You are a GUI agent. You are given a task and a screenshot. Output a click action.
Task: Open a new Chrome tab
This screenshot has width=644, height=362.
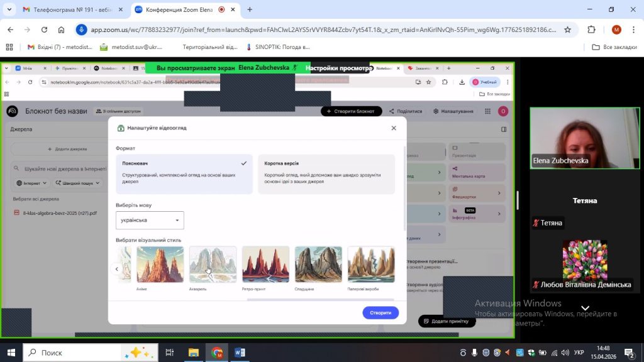pyautogui.click(x=250, y=9)
